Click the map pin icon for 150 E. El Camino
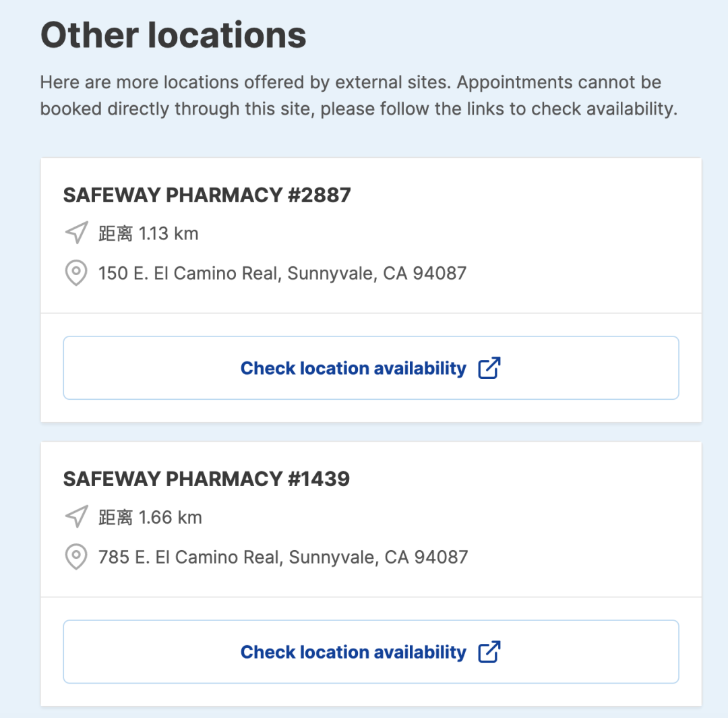This screenshot has height=718, width=728. coord(76,274)
